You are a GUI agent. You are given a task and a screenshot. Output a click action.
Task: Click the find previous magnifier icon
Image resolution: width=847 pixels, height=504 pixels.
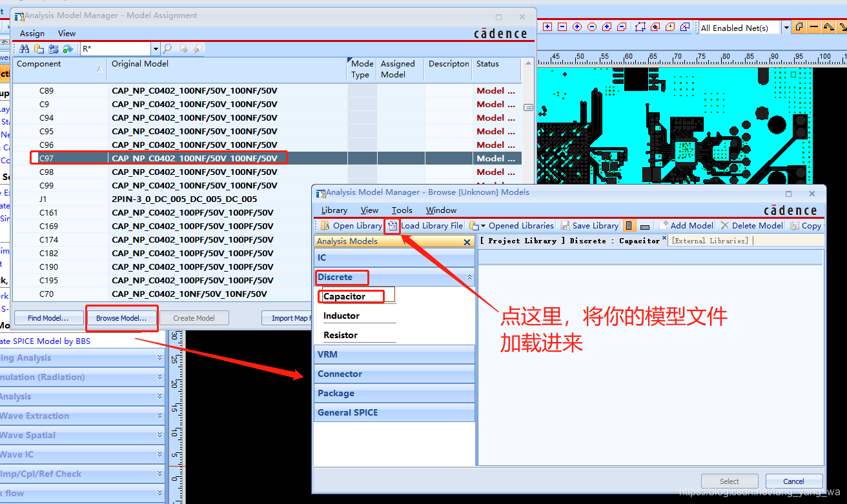click(x=198, y=49)
